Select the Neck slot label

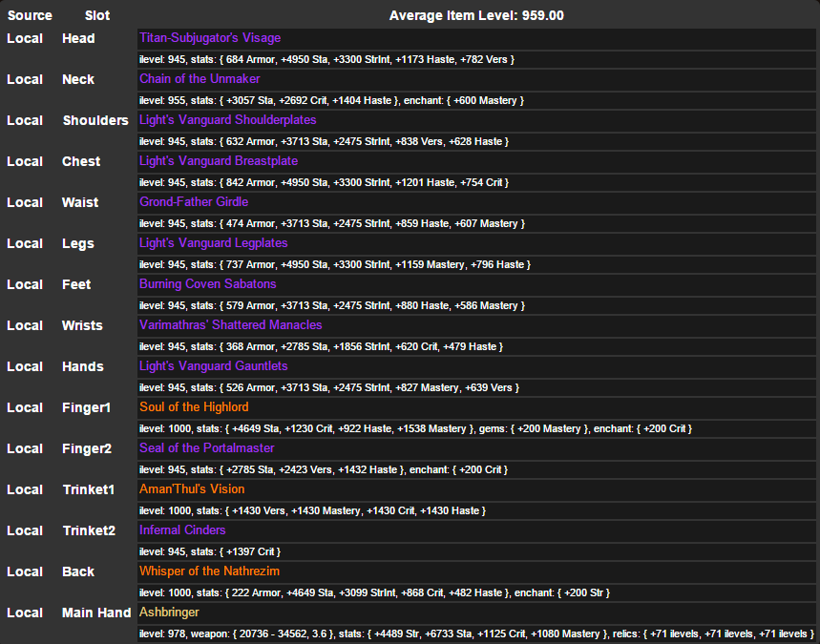pos(78,79)
